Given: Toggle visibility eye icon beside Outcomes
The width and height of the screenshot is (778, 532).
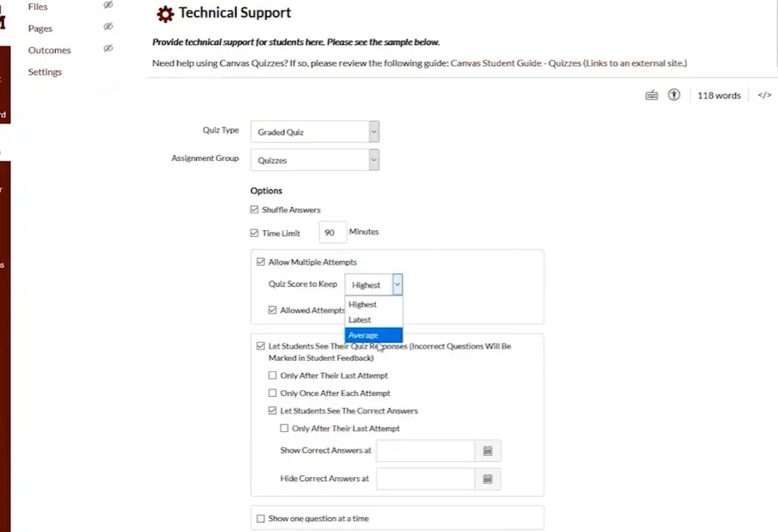Looking at the screenshot, I should pyautogui.click(x=108, y=49).
